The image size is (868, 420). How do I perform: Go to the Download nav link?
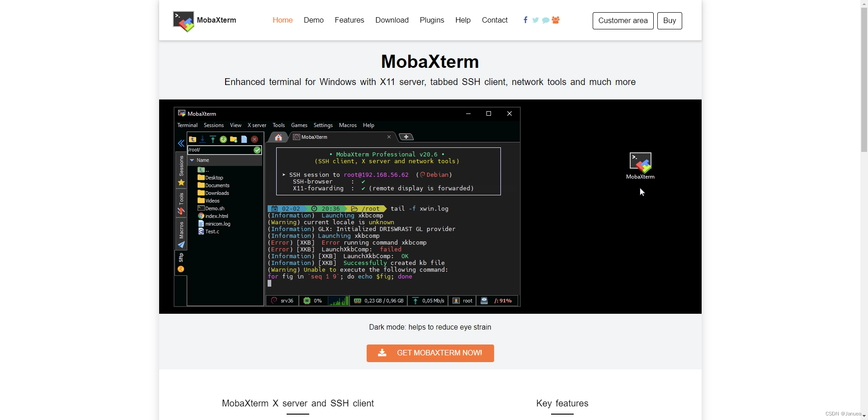pyautogui.click(x=392, y=20)
